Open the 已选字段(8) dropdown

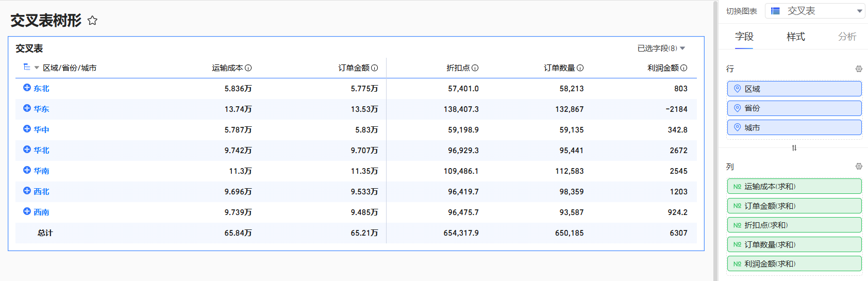(661, 48)
